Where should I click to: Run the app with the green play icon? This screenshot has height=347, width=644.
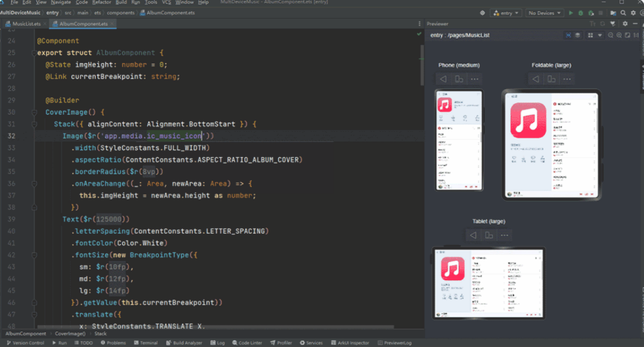[x=570, y=13]
